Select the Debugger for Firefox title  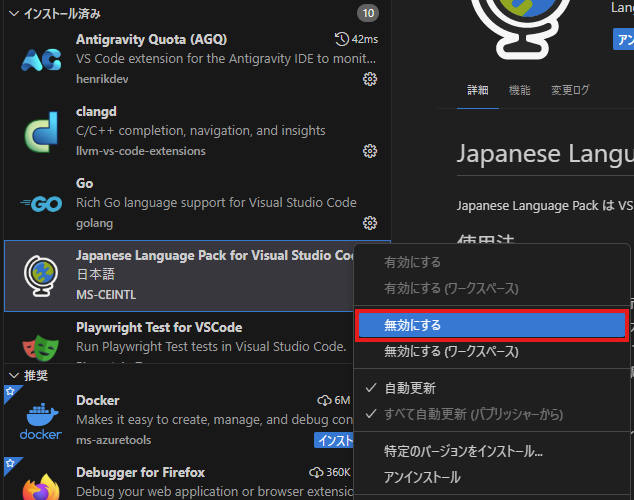140,472
